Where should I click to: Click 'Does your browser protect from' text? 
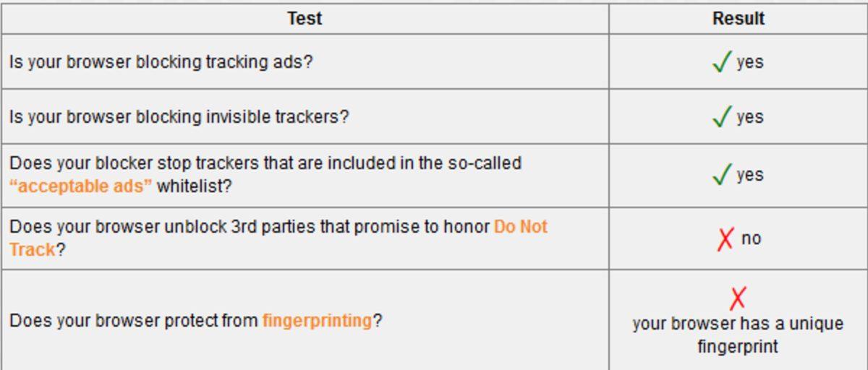click(135, 320)
